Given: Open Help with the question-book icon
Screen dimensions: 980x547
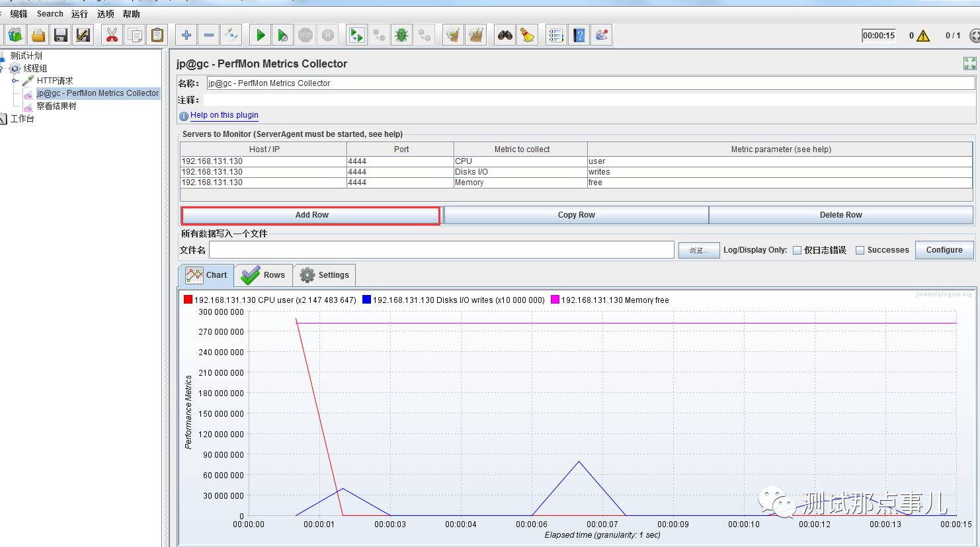Looking at the screenshot, I should 579,35.
